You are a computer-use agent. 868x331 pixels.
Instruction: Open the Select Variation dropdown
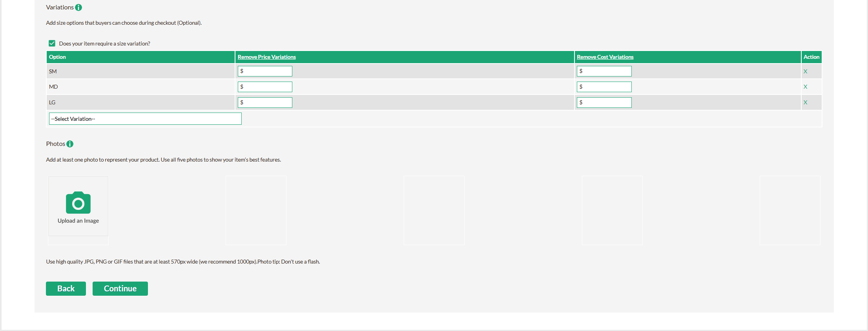[145, 119]
